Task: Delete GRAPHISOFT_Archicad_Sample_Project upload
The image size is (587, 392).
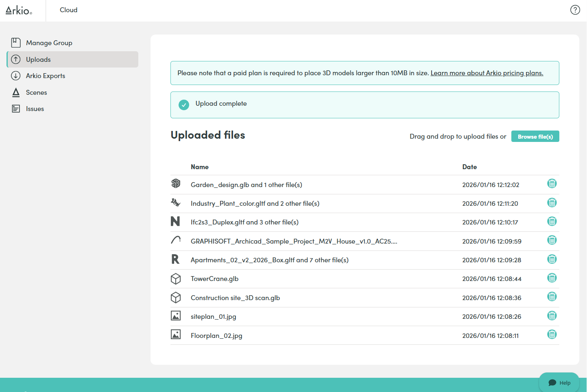Action: tap(552, 240)
